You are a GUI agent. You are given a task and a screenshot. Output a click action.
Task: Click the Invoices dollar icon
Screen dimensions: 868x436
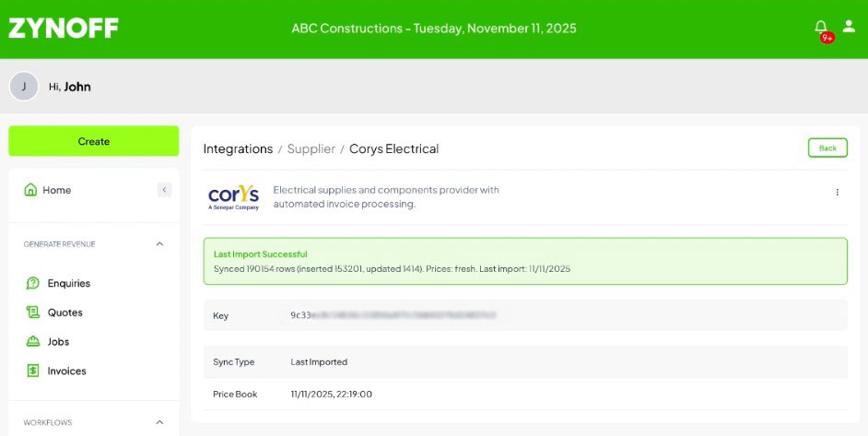pos(32,371)
